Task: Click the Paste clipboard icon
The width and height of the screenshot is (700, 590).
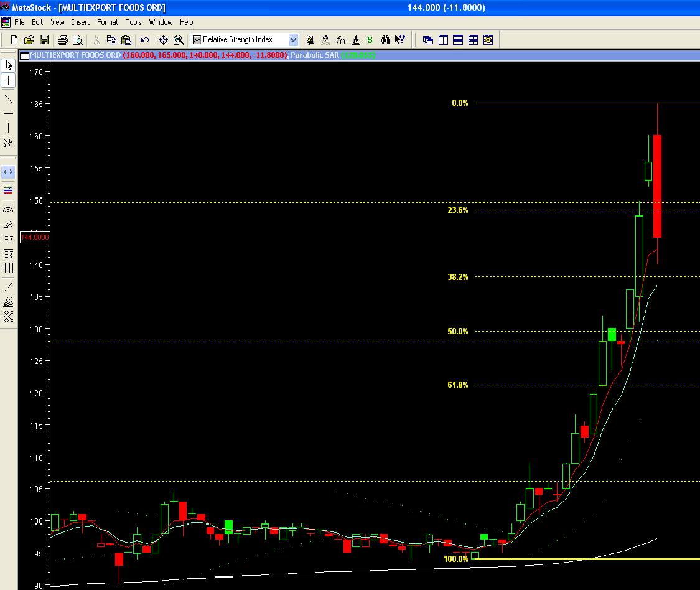Action: pos(126,40)
